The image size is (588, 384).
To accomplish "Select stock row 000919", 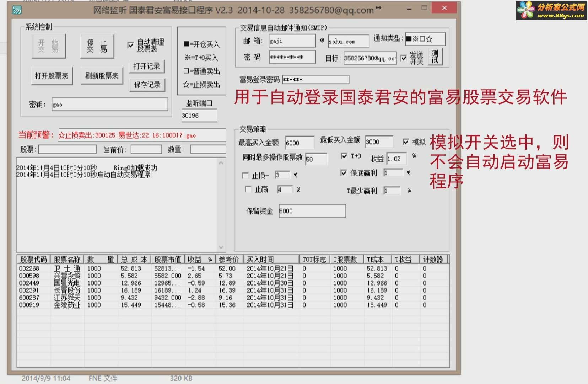I will (233, 305).
